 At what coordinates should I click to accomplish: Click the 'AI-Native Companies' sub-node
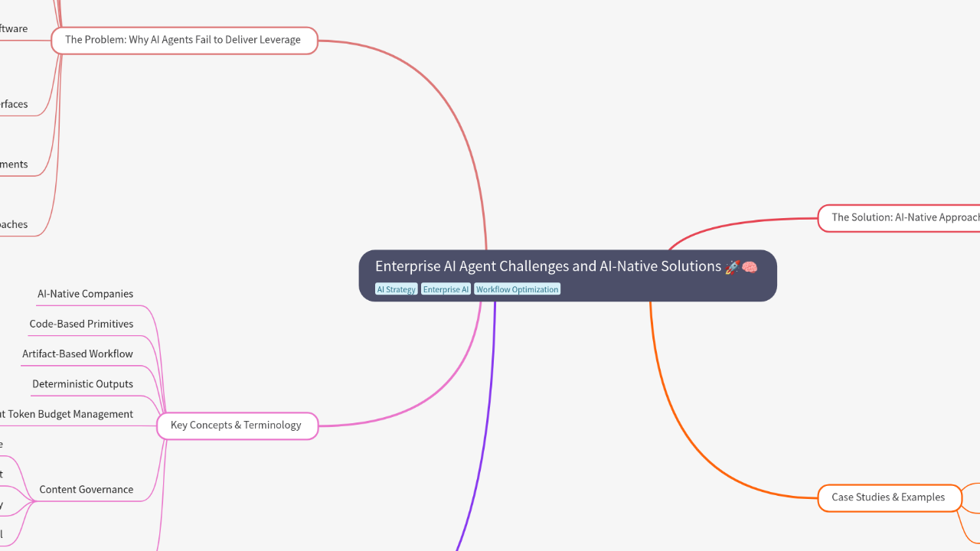point(86,293)
